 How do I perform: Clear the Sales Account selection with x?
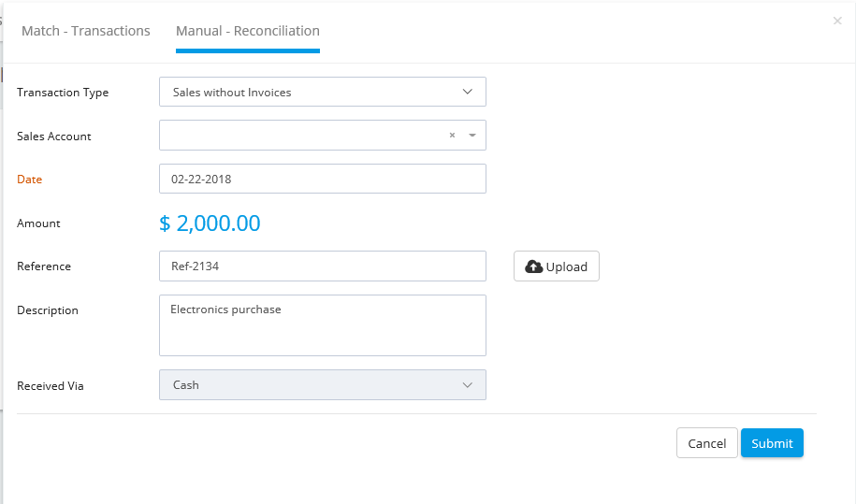452,136
